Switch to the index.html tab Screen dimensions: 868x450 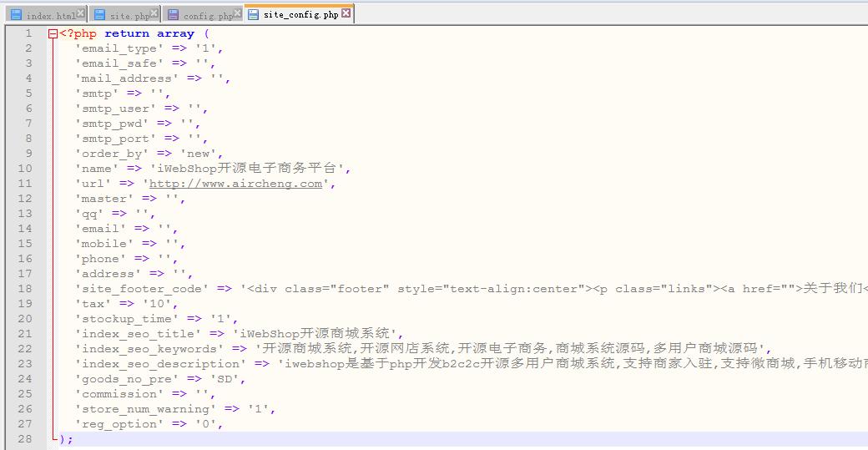(45, 14)
